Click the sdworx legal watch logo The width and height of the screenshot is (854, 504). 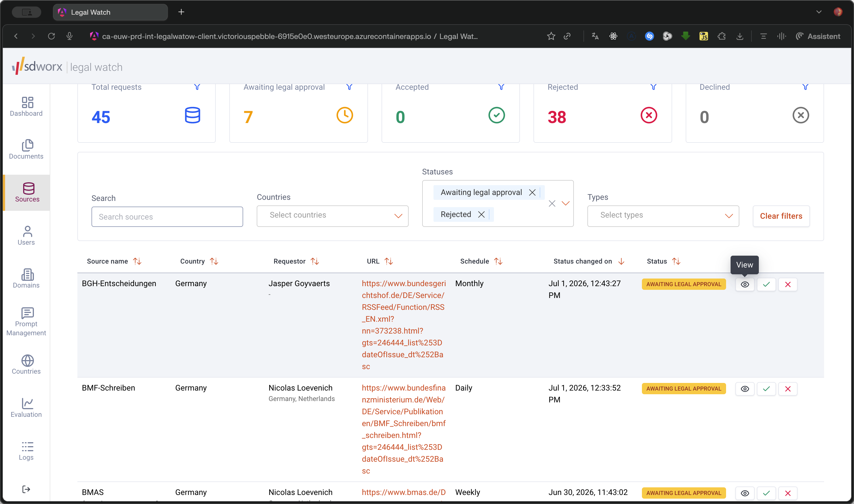pyautogui.click(x=67, y=66)
